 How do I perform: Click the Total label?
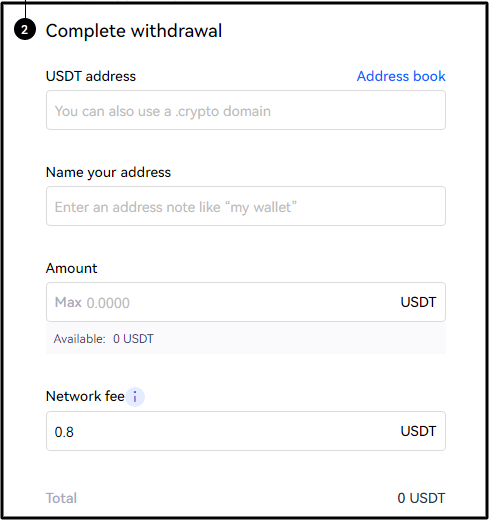pyautogui.click(x=61, y=498)
